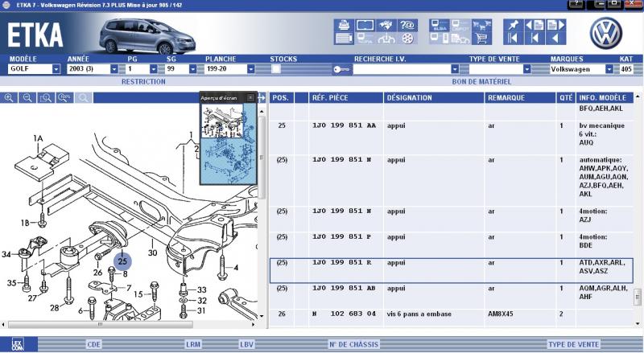Select part number 1J0 199 851 R
The height and width of the screenshot is (353, 644).
coord(341,263)
